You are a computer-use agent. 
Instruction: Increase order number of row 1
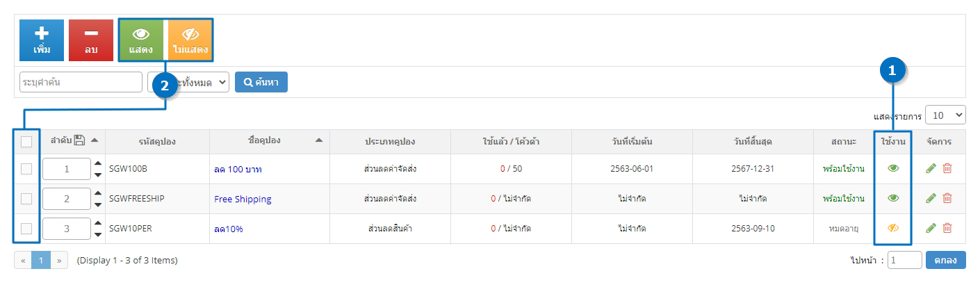[98, 164]
